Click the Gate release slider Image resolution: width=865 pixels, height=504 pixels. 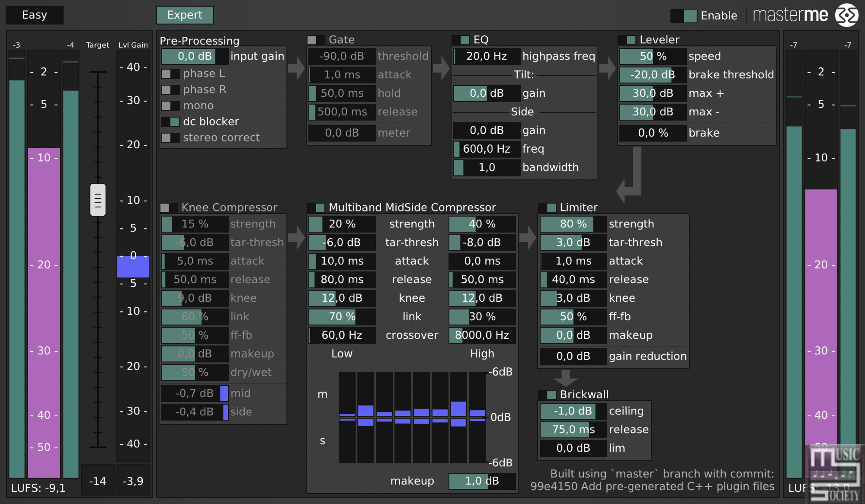pos(342,112)
